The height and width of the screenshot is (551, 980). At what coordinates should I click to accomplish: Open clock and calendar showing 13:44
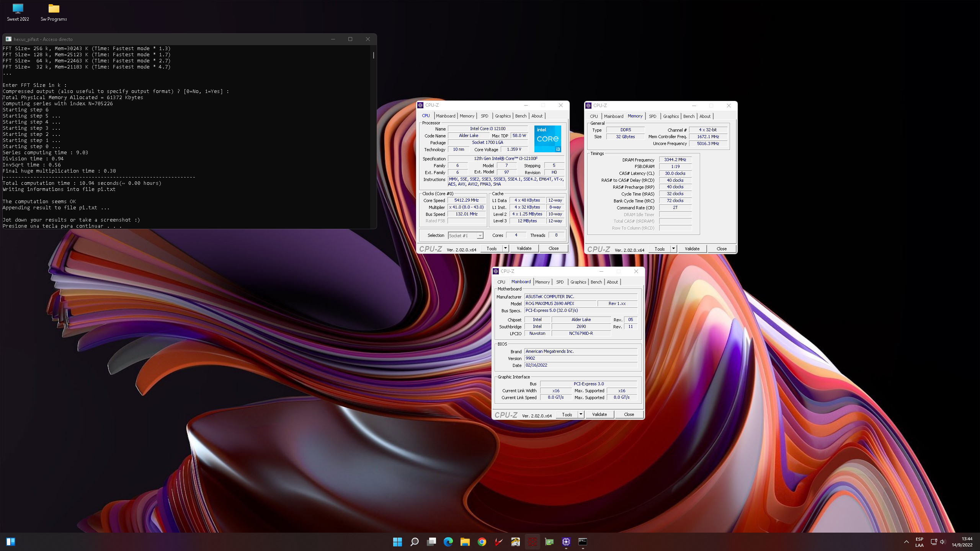tap(962, 542)
